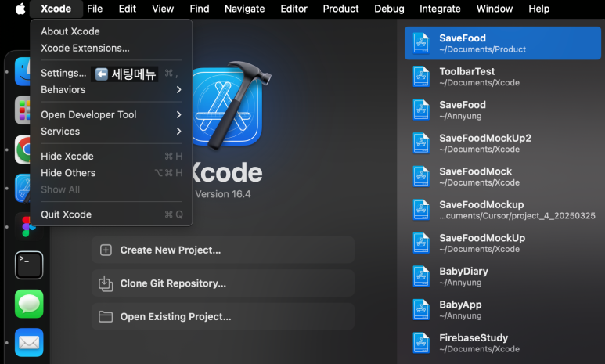Open Messages from the Dock
Viewport: 605px width, 364px height.
coord(29,304)
